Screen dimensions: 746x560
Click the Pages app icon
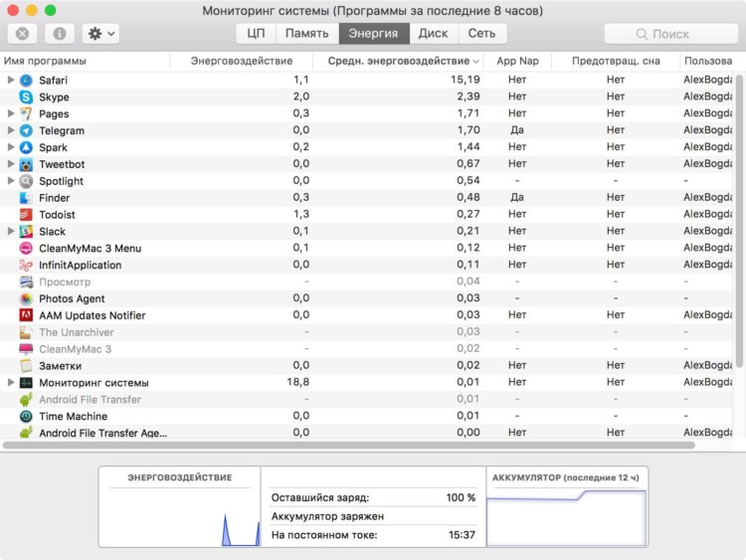26,113
